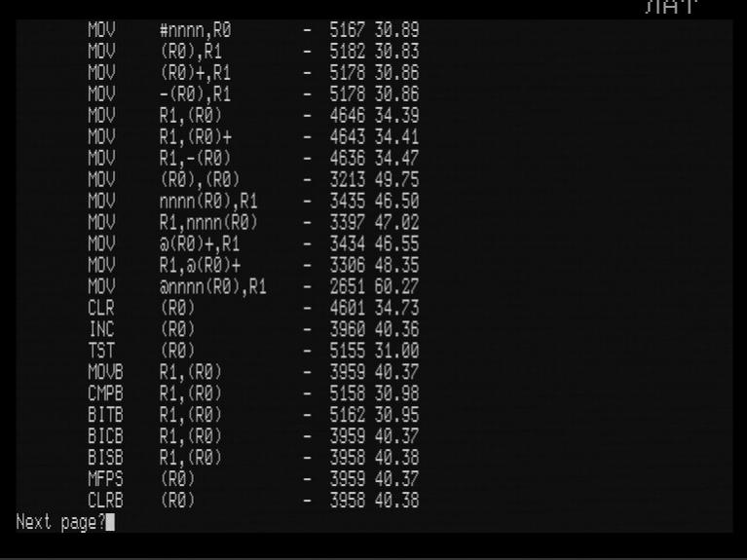747x560 pixels.
Task: Select the MOV R1,@(R0)+ operand text
Action: (x=200, y=266)
